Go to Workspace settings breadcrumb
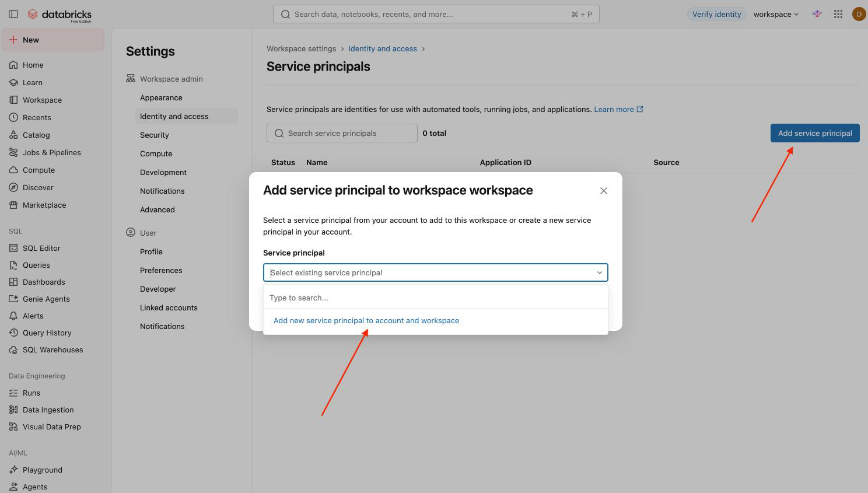 click(x=302, y=48)
